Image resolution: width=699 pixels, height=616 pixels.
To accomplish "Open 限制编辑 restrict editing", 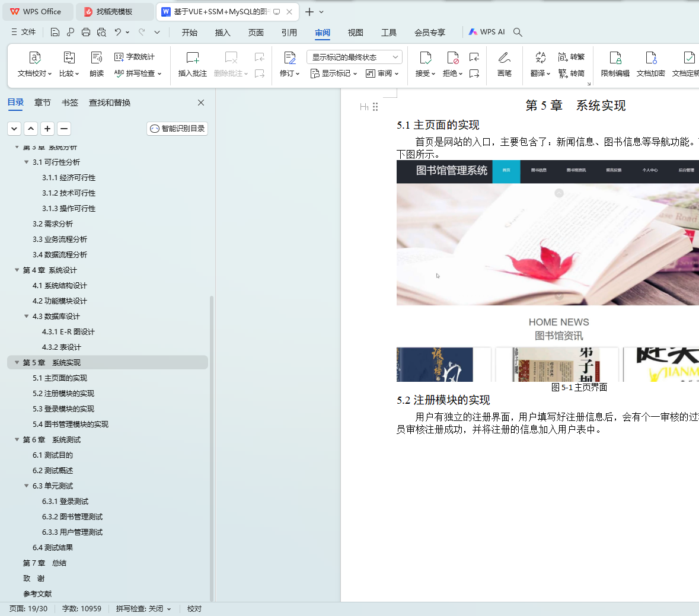I will pos(615,64).
